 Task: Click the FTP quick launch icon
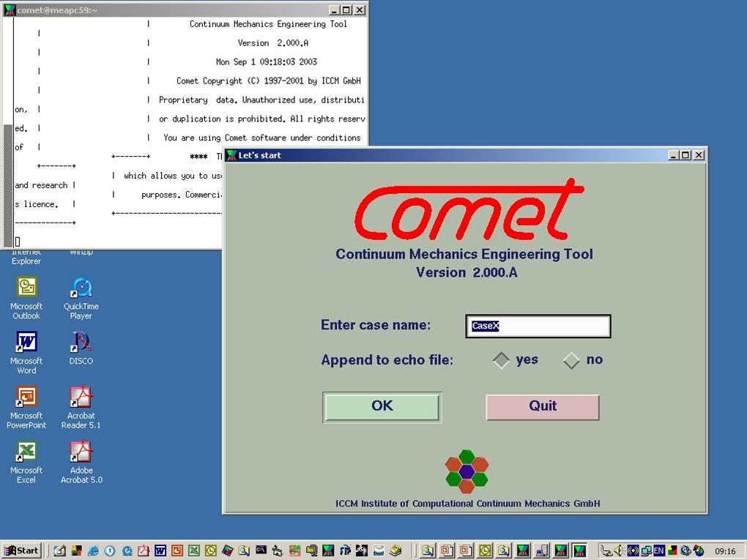[x=345, y=551]
